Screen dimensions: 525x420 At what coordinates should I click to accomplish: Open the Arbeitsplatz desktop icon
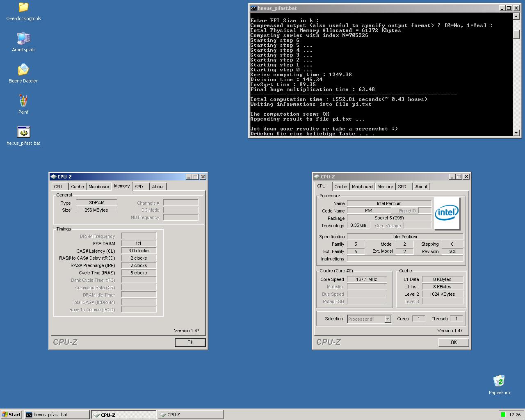[x=23, y=39]
